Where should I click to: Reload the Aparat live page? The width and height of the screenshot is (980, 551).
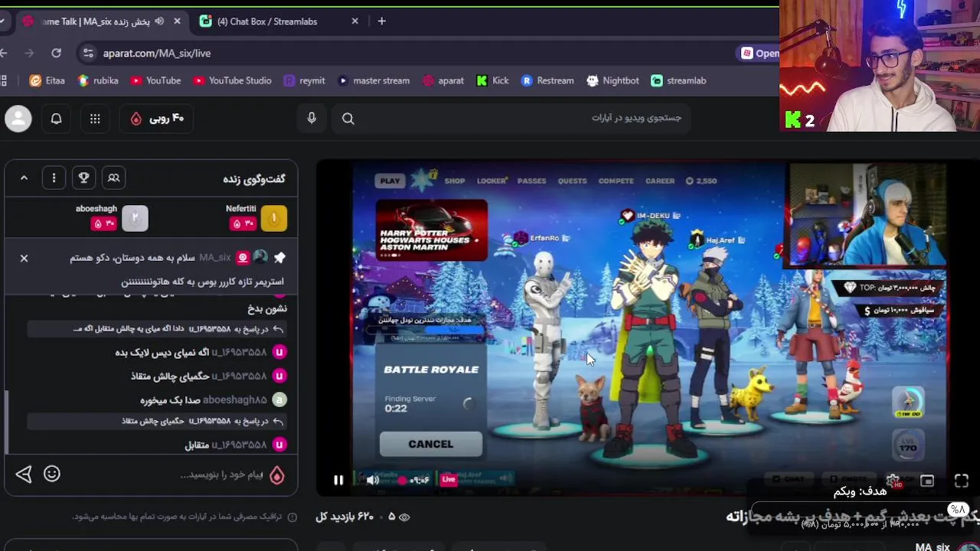[x=56, y=53]
